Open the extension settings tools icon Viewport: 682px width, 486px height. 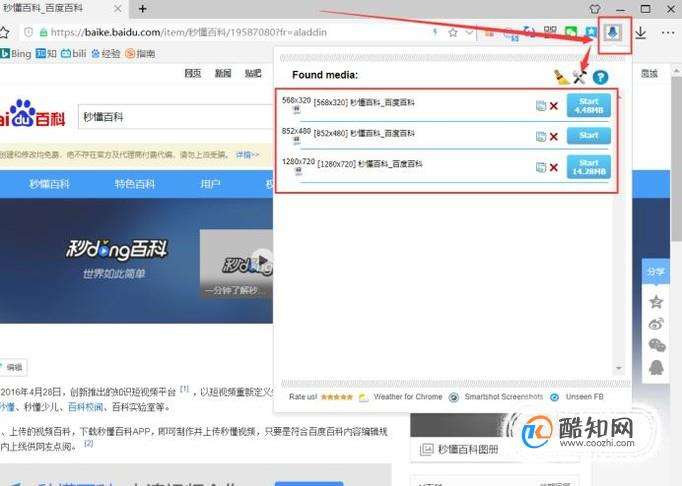[x=580, y=77]
